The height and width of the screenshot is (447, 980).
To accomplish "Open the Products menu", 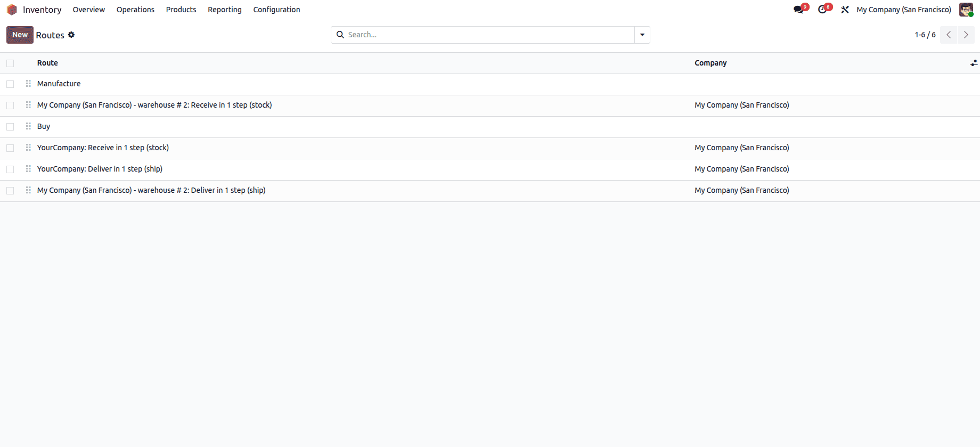I will click(x=181, y=10).
